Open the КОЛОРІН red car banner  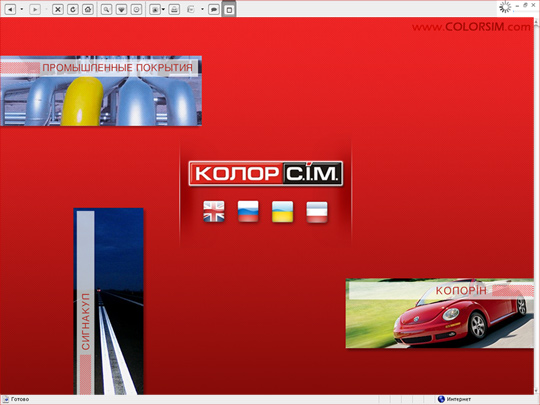[x=440, y=313]
